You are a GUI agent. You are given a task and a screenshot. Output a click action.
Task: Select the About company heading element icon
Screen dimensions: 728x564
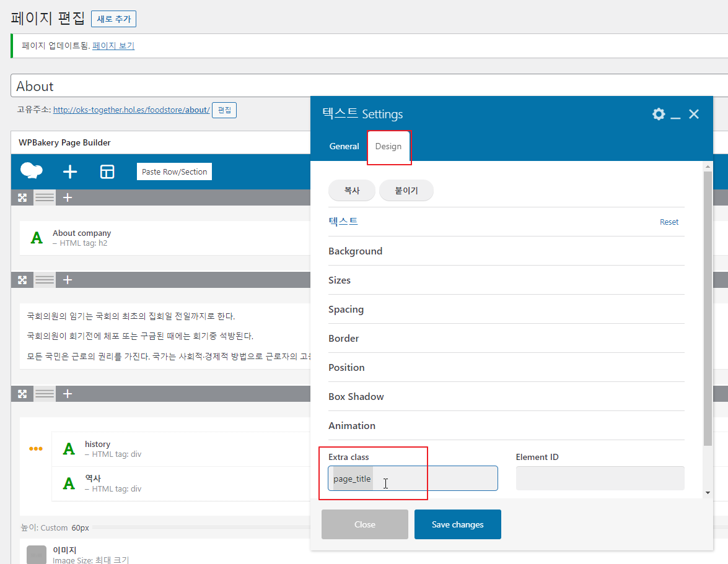(x=37, y=238)
